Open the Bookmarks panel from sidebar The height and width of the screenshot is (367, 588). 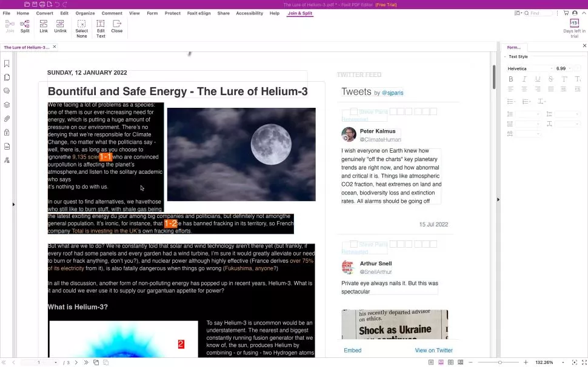tap(7, 64)
